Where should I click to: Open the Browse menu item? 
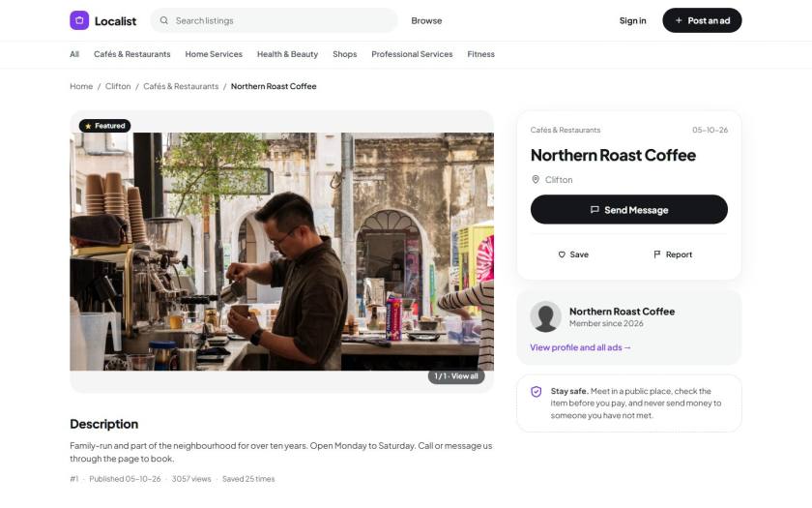426,20
